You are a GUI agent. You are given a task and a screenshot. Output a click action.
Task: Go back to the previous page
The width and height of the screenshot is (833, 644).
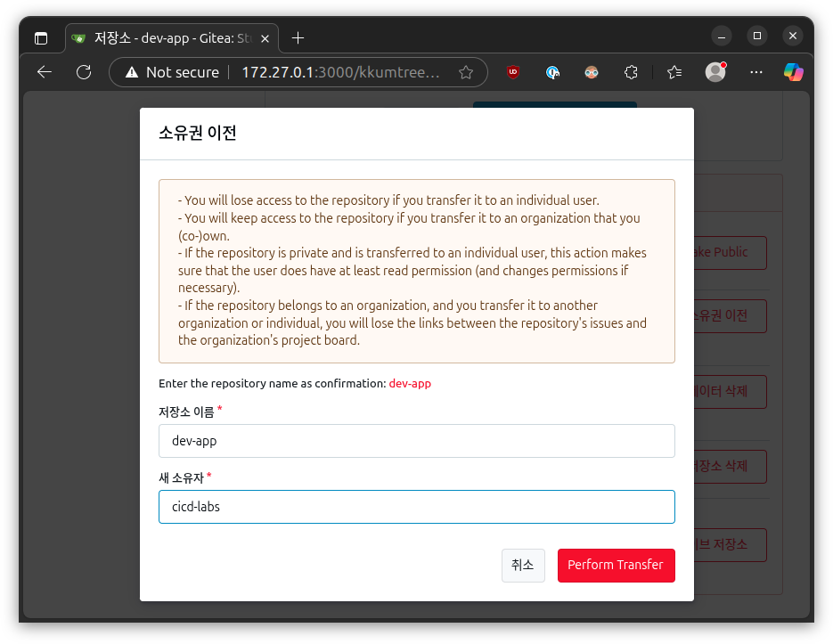point(45,72)
